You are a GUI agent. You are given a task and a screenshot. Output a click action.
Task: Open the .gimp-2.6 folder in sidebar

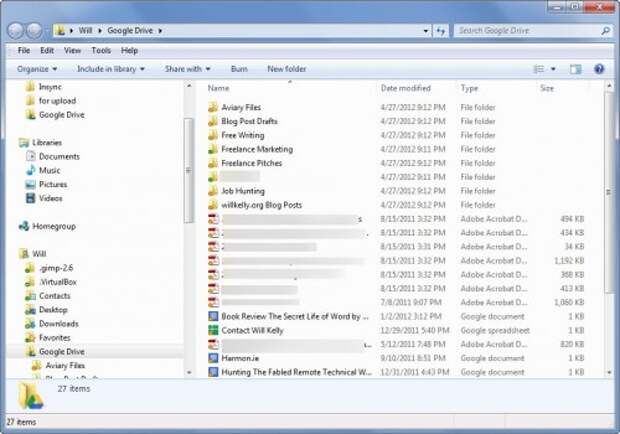pyautogui.click(x=56, y=268)
